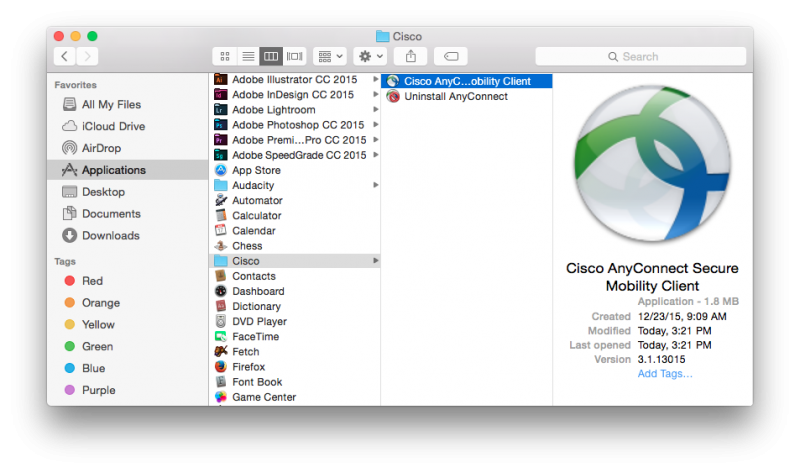The image size is (800, 473).
Task: Click the Dashboard icon
Action: [220, 291]
